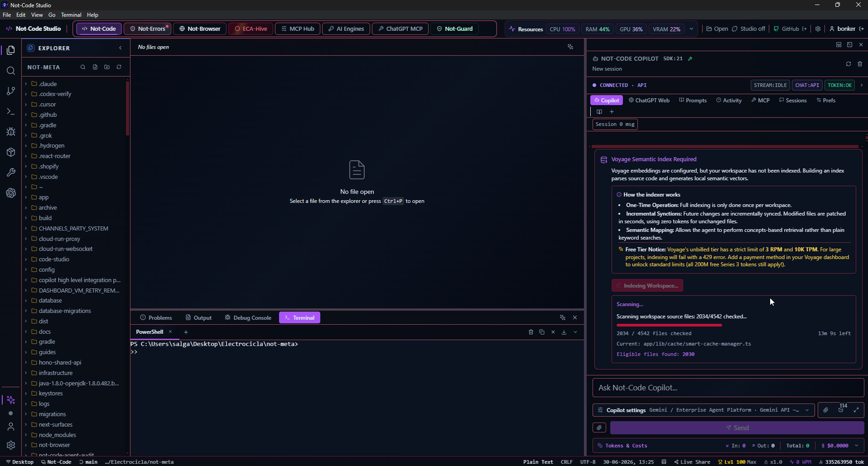Click the red indexing progress bar
The width and height of the screenshot is (868, 466).
click(x=669, y=325)
